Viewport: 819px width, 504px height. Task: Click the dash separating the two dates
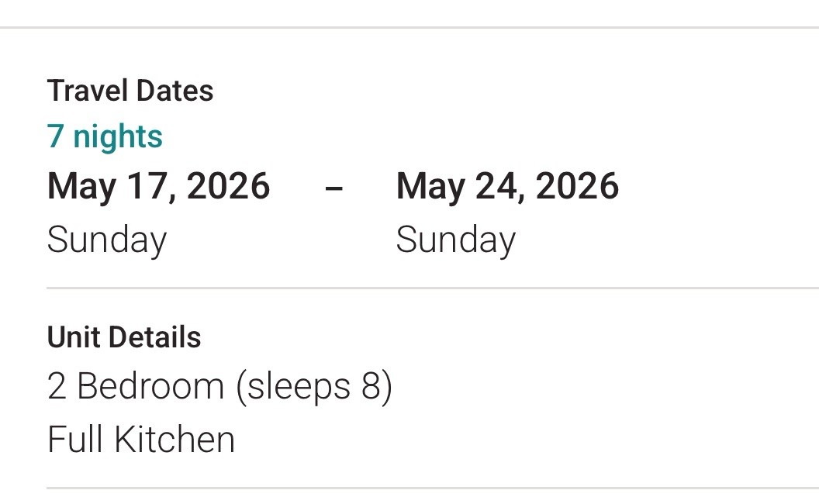pos(333,188)
